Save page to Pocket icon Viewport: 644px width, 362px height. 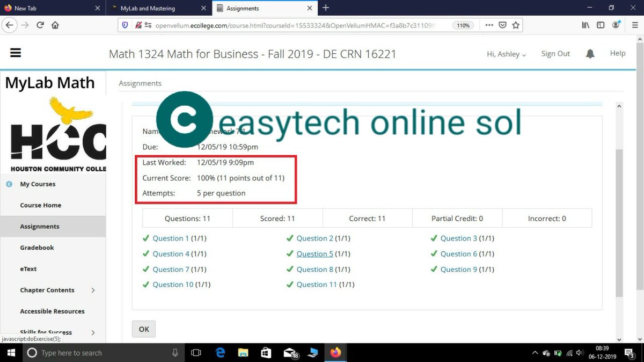point(503,25)
